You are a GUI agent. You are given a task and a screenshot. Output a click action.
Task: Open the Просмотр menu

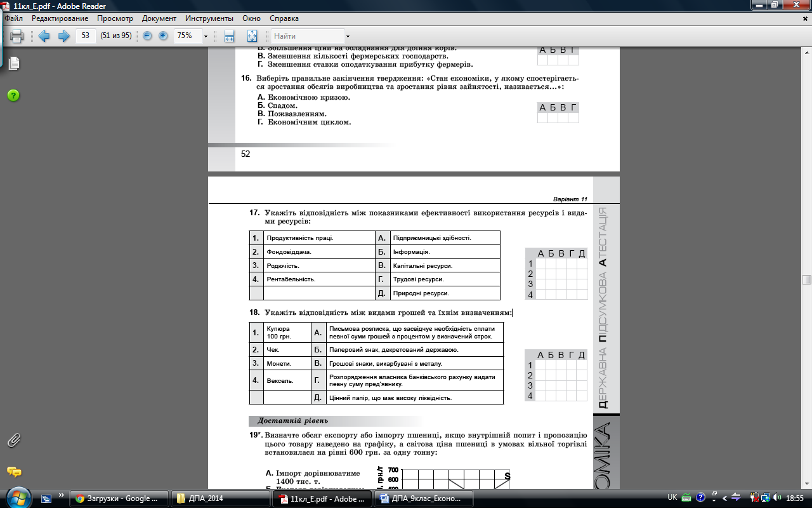(115, 18)
